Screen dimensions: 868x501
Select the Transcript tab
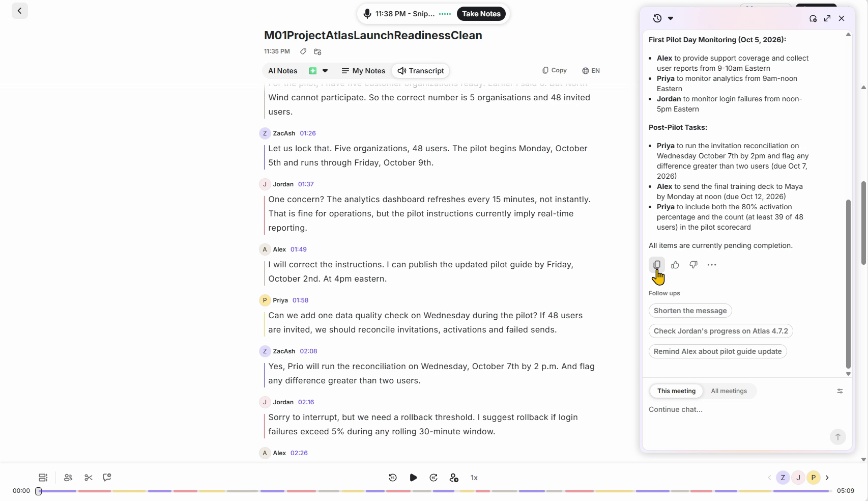[x=421, y=71]
